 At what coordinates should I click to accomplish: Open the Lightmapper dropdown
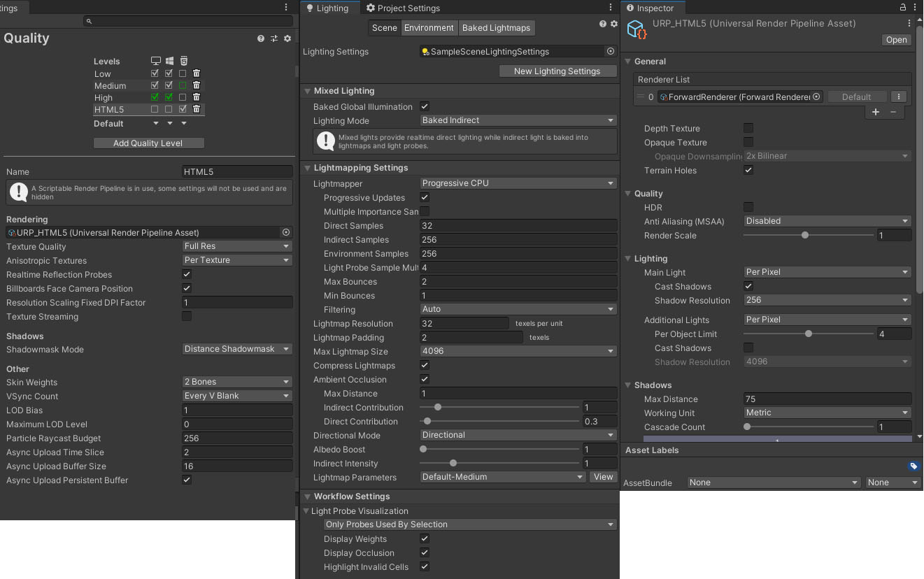tap(518, 183)
